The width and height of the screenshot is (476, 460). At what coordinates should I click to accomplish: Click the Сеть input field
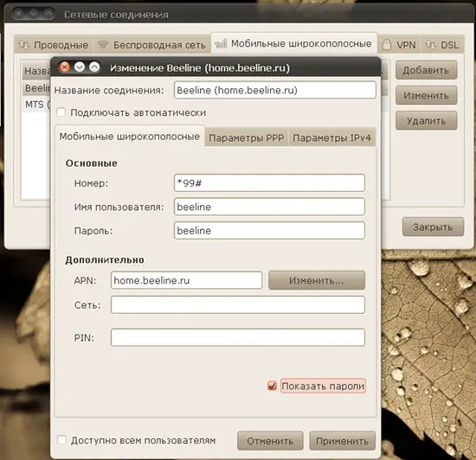pos(238,304)
